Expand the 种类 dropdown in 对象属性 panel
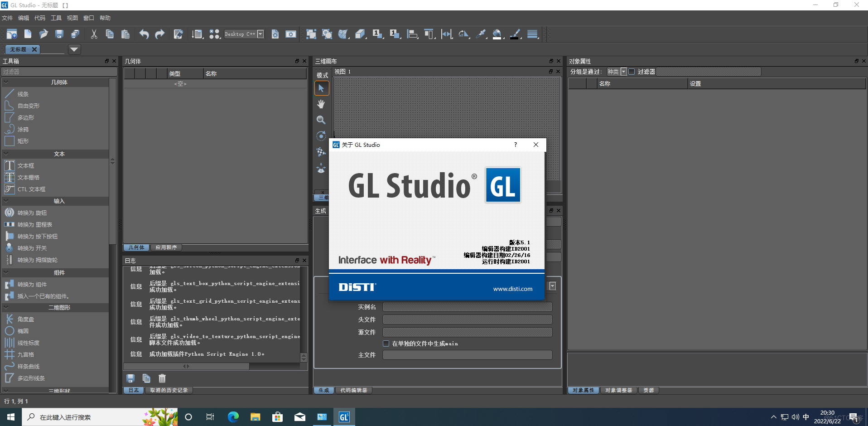Viewport: 868px width, 426px height. pos(623,71)
